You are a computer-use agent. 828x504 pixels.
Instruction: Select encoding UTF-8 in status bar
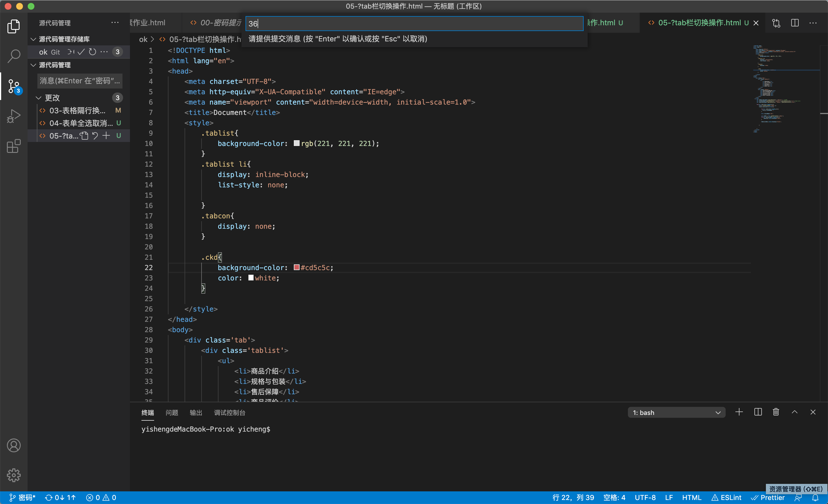pos(645,498)
